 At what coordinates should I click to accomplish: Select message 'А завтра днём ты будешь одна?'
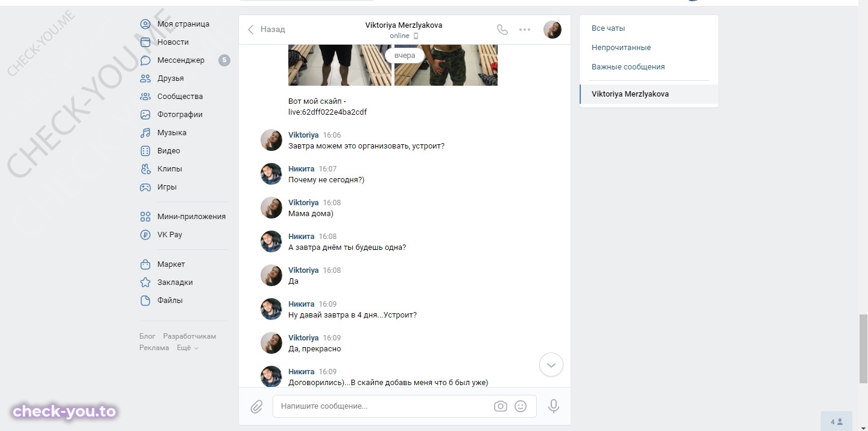[347, 247]
